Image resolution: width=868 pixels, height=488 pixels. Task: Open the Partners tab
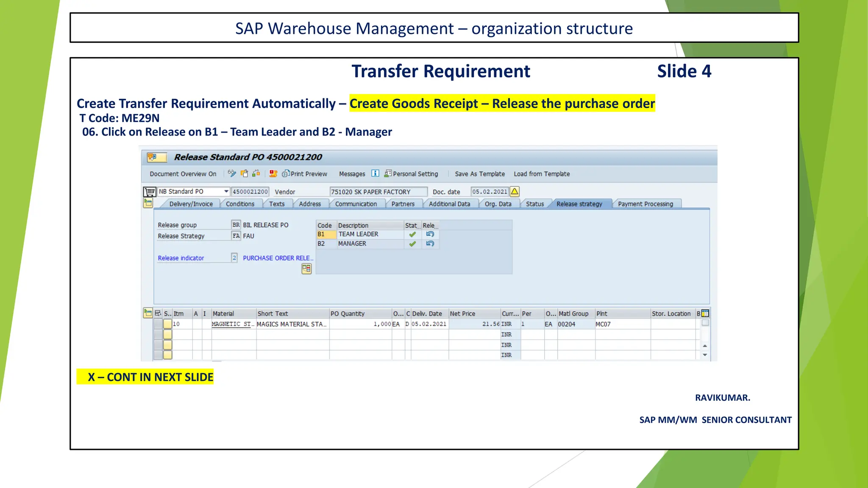(403, 204)
